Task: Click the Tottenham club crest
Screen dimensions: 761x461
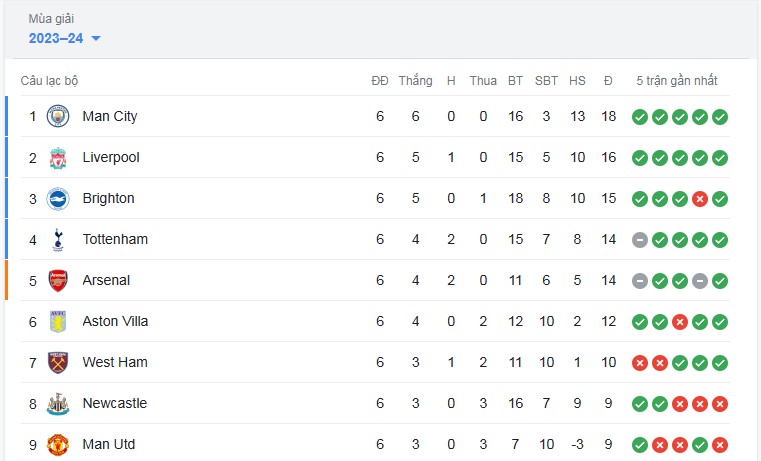Action: pos(58,240)
